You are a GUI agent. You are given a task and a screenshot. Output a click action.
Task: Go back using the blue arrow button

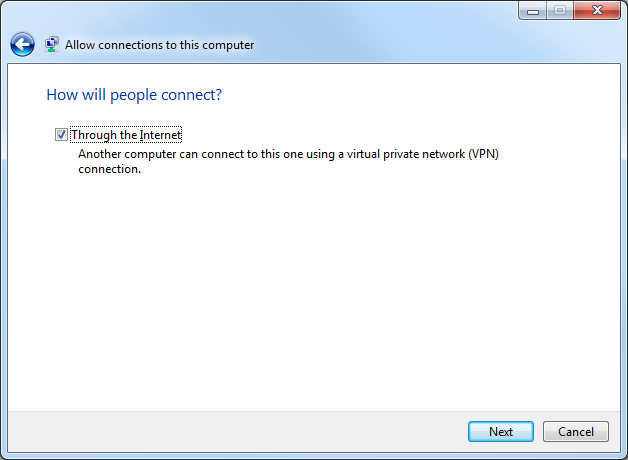22,44
